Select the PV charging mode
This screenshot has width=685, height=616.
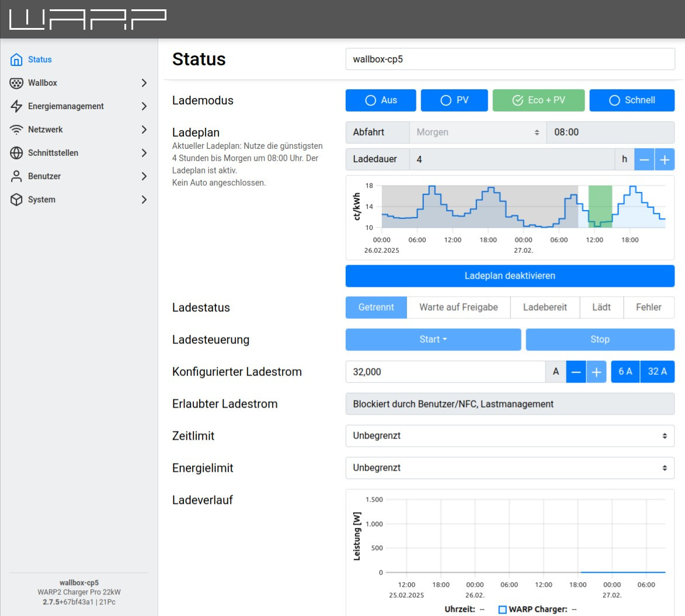click(454, 100)
